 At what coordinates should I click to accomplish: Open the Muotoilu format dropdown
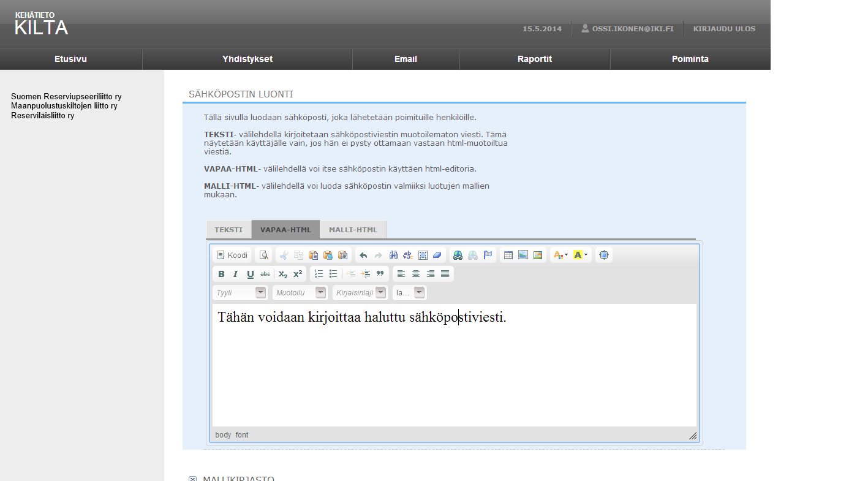point(300,293)
